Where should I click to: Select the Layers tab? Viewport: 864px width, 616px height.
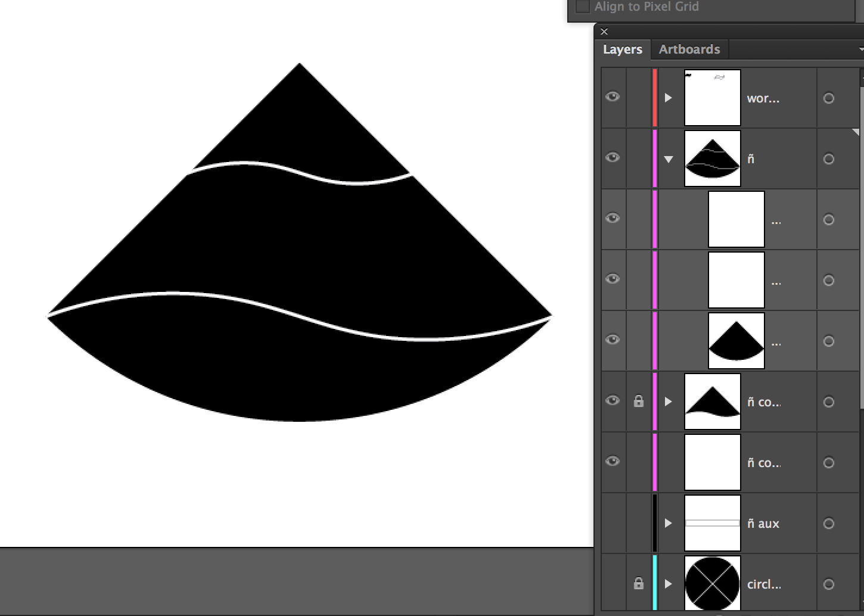tap(622, 49)
